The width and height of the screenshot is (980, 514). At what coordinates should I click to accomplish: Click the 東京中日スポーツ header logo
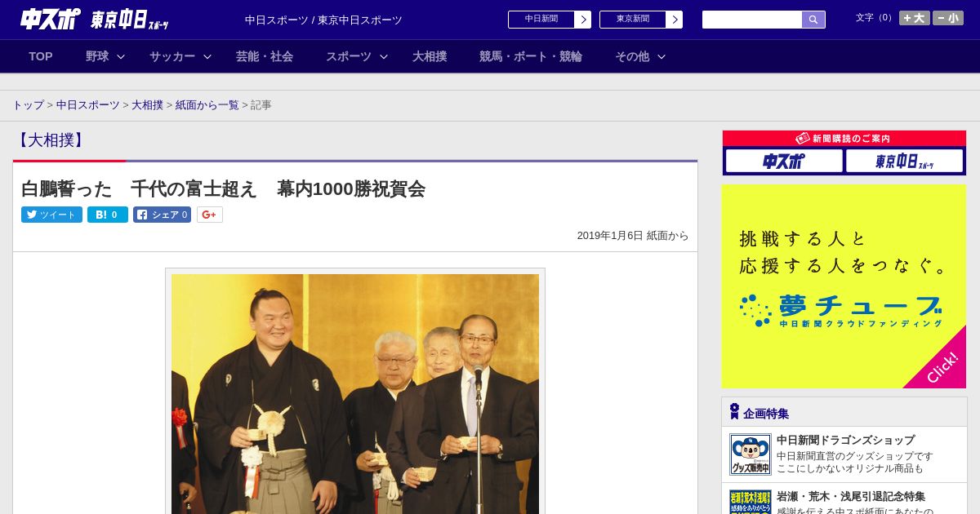point(129,20)
